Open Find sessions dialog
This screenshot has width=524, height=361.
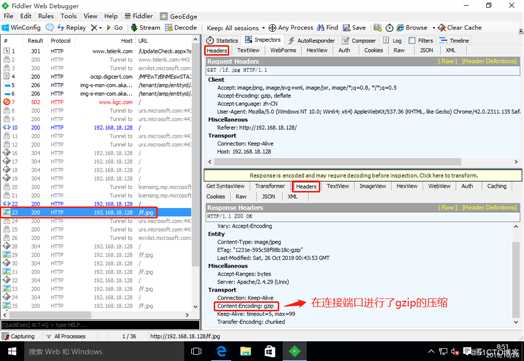(328, 28)
